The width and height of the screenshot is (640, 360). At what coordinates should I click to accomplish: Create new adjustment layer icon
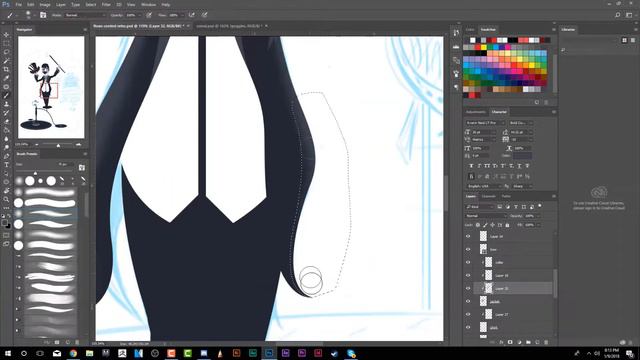coord(519,342)
